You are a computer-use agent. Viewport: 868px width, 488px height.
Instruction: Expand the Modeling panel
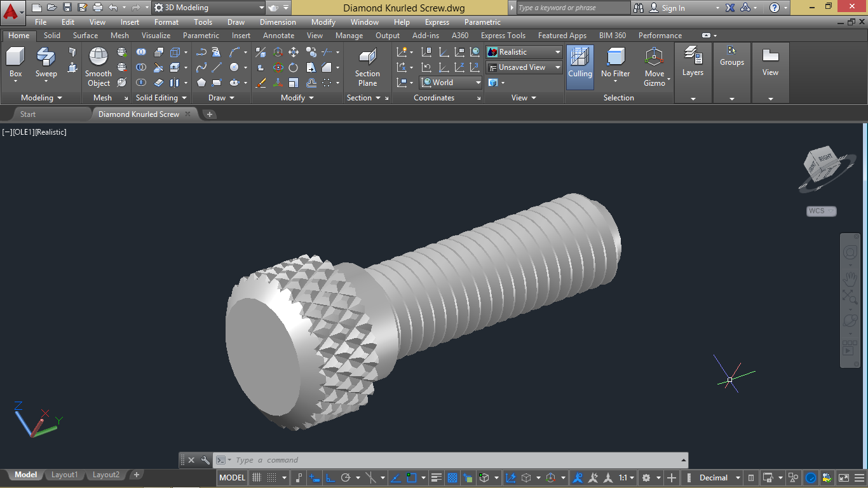(41, 98)
